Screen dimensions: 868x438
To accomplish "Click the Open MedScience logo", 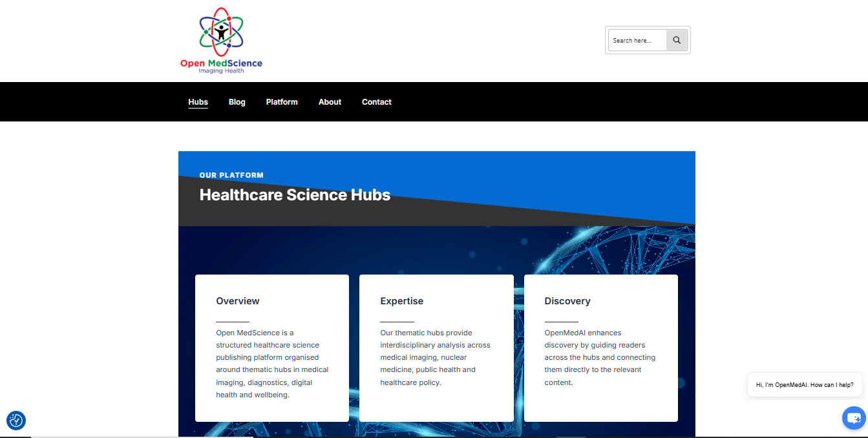I will [x=221, y=41].
